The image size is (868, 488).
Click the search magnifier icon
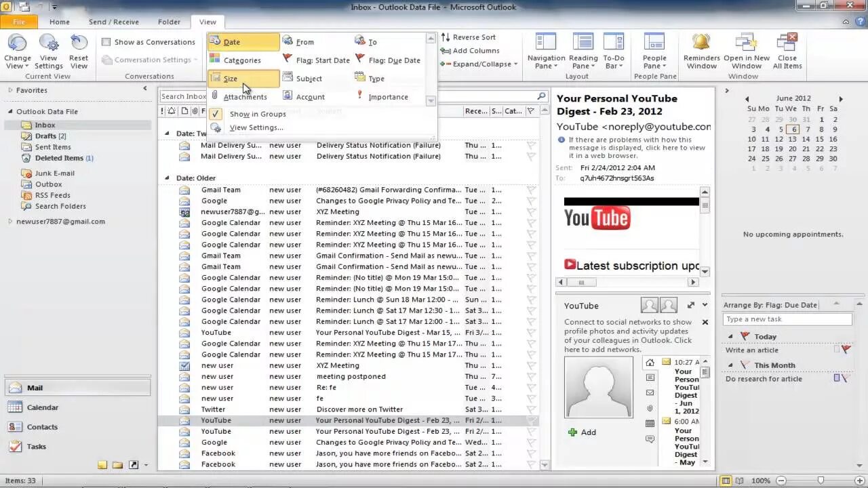541,96
